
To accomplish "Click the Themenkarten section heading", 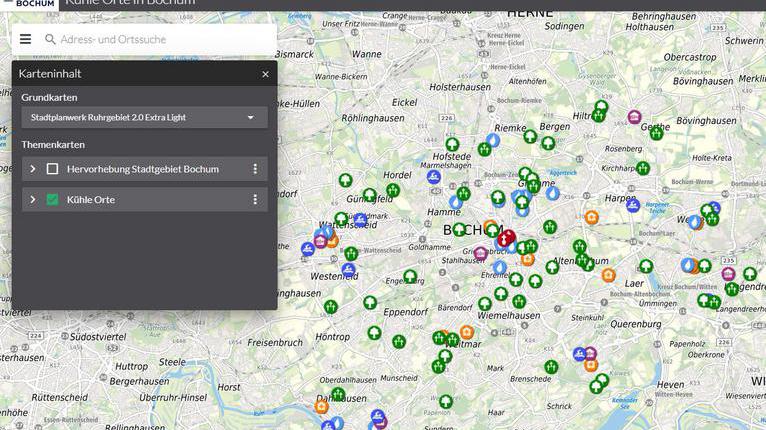I will 53,145.
